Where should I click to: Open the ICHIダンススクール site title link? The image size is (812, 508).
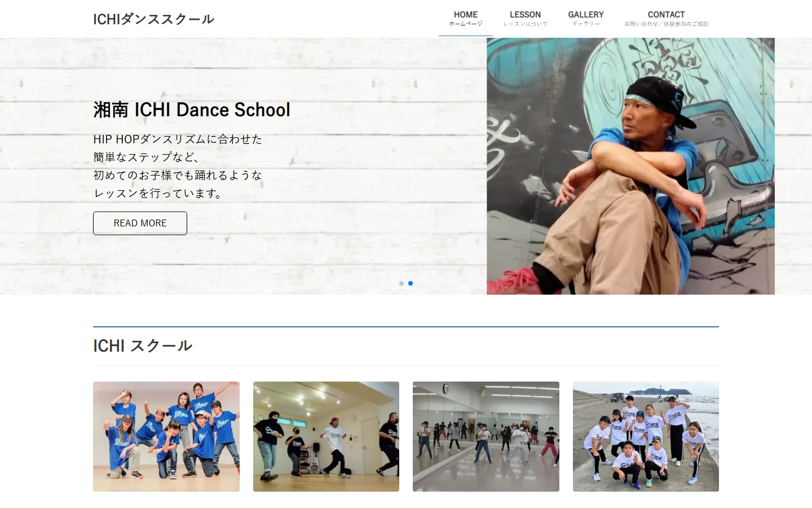click(x=153, y=19)
